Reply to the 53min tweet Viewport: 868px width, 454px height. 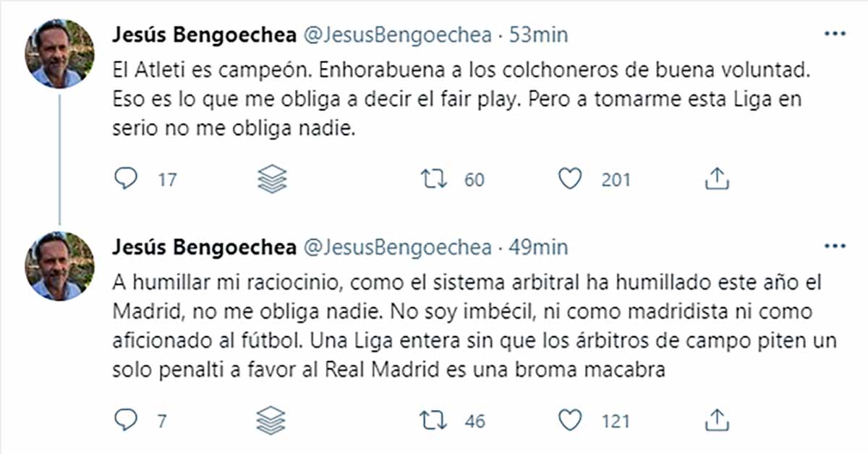click(125, 179)
